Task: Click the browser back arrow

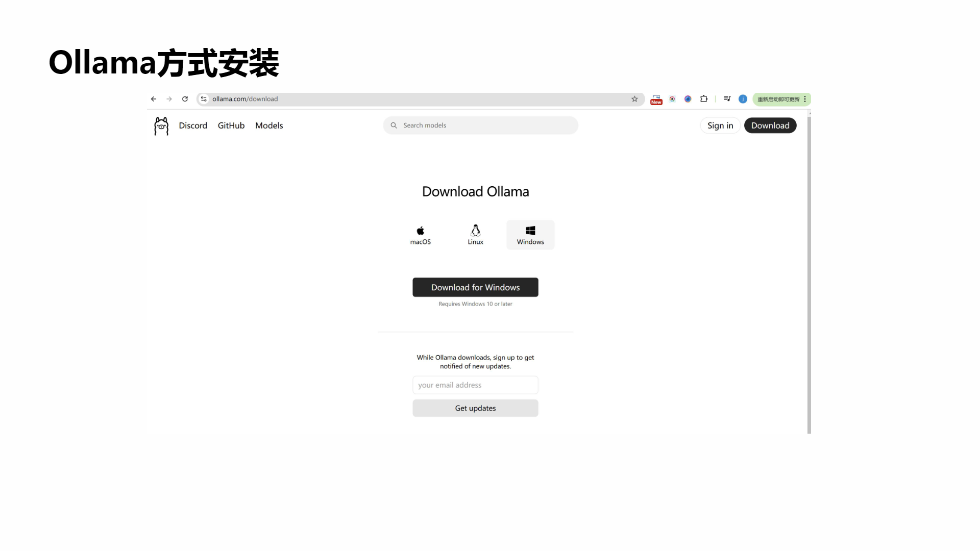Action: point(154,99)
